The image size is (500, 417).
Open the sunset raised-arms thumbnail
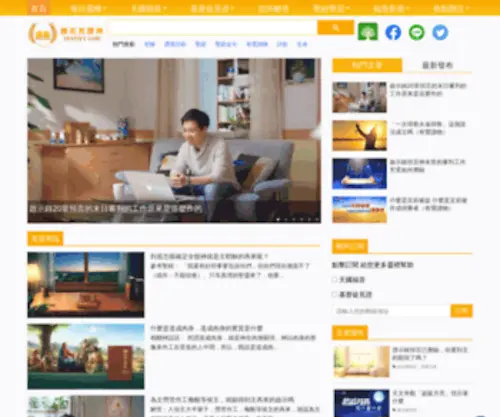[359, 136]
